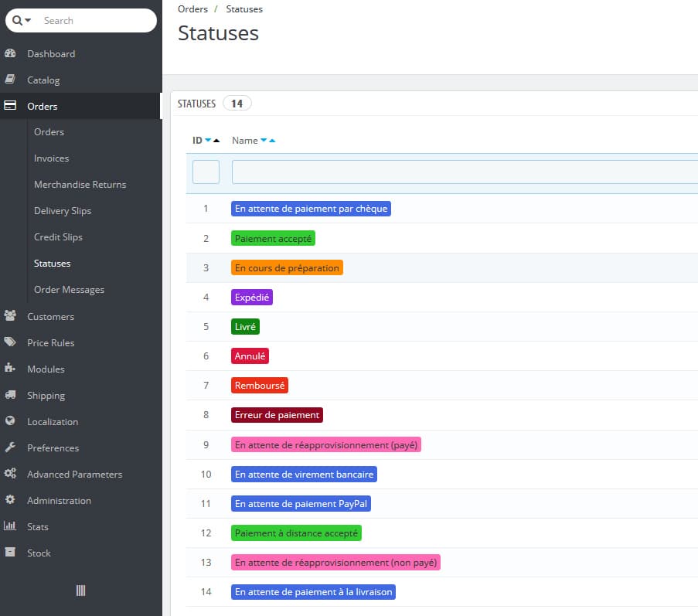The image size is (698, 616).
Task: Click the Dashboard gauge icon in sidebar
Action: point(10,54)
